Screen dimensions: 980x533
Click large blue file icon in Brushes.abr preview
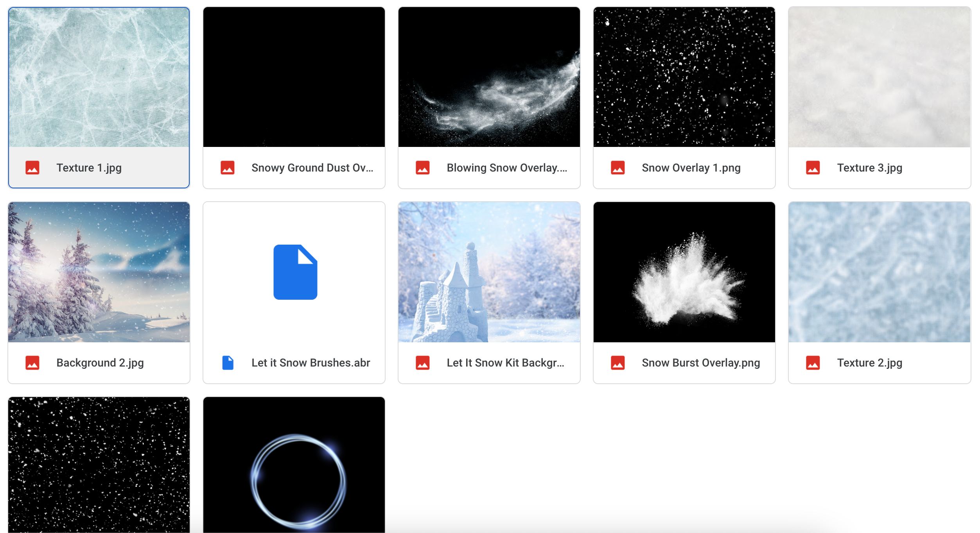pos(295,272)
